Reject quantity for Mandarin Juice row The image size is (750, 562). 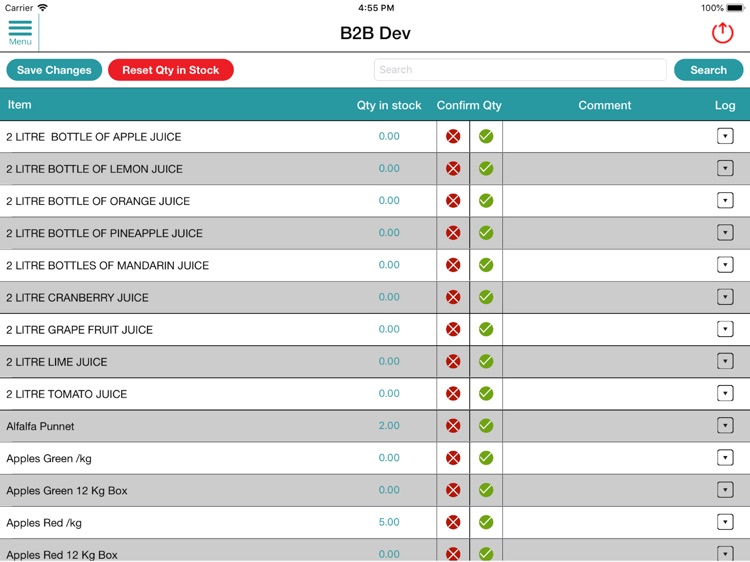[453, 265]
